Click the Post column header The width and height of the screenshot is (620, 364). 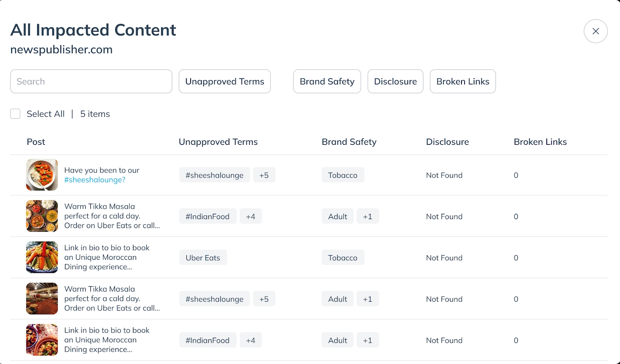pos(36,142)
